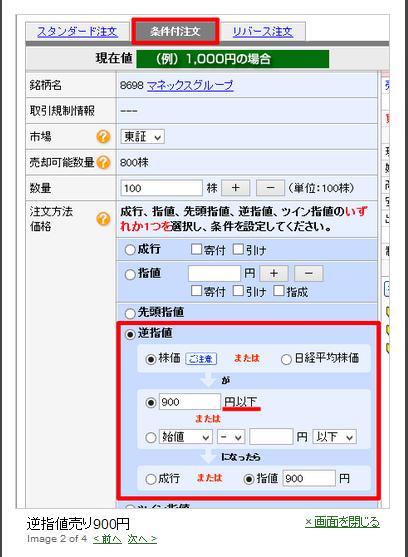Check 引け box in 成行 row
The width and height of the screenshot is (408, 557).
(x=238, y=249)
